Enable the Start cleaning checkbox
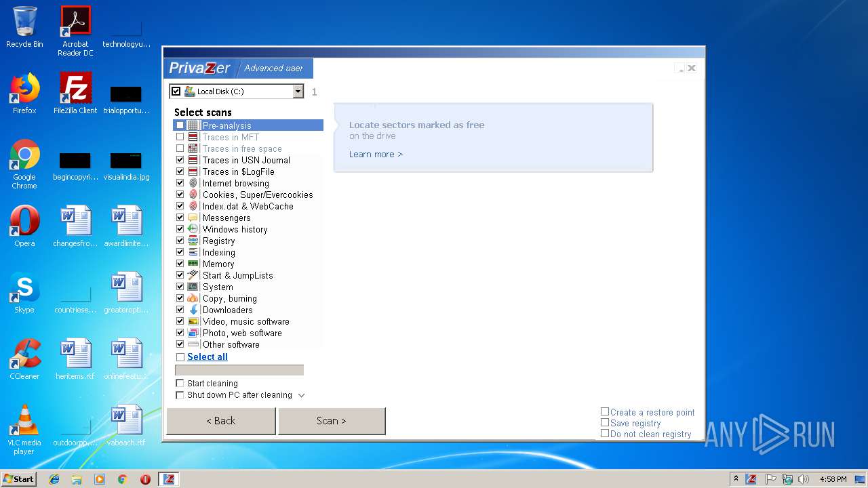 click(x=180, y=384)
